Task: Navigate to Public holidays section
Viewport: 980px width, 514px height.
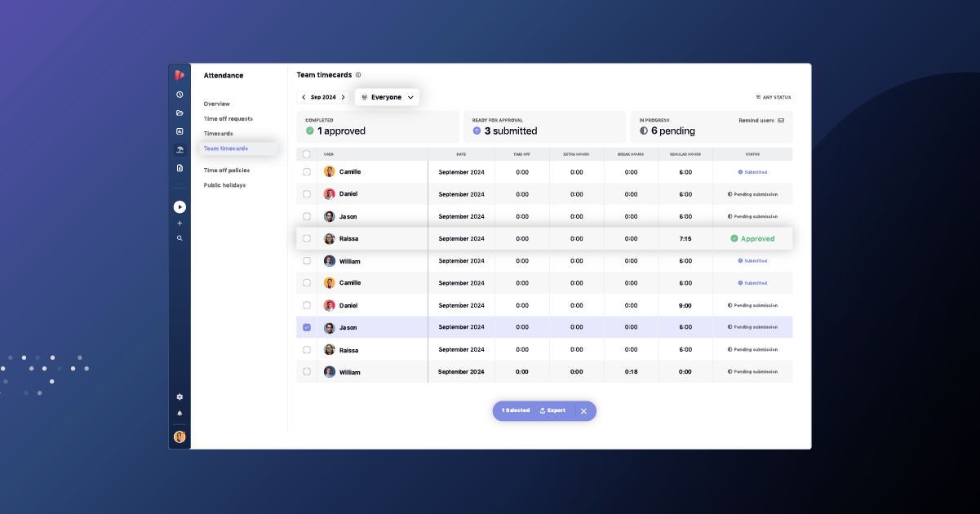Action: [x=224, y=185]
